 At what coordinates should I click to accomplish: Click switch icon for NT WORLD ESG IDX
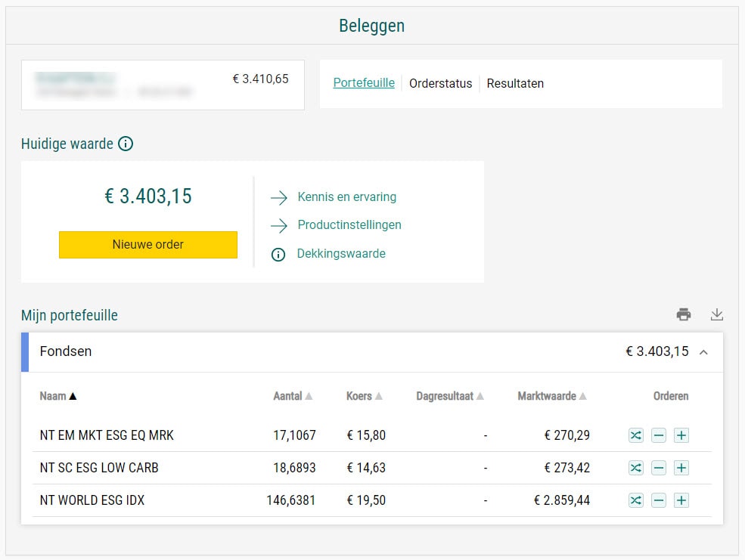click(636, 500)
